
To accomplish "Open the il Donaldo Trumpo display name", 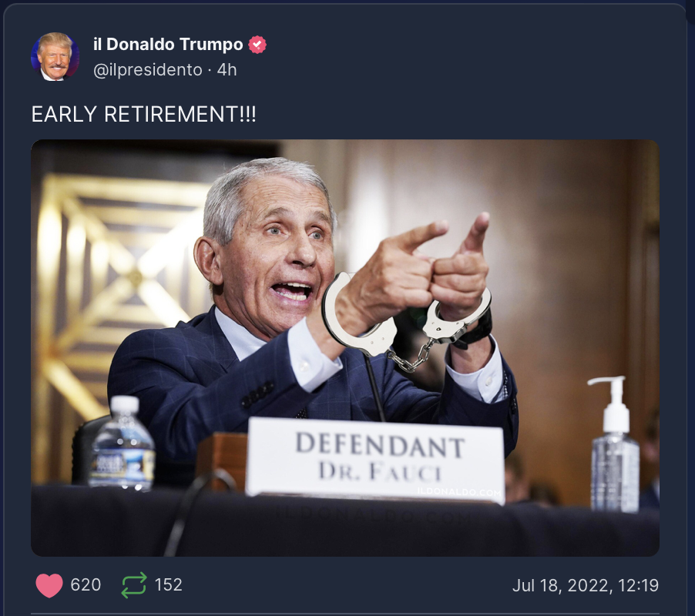I will pos(168,45).
